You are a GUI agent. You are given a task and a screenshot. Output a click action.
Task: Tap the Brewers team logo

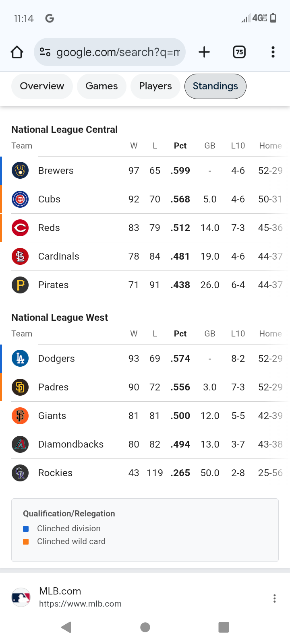point(20,171)
